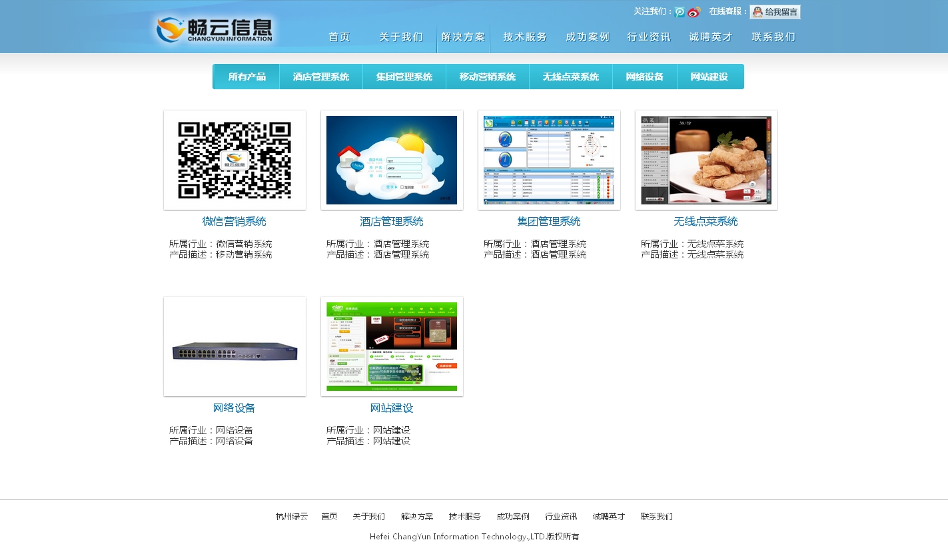Click the footer 首页 link
The image size is (948, 560).
tap(330, 517)
